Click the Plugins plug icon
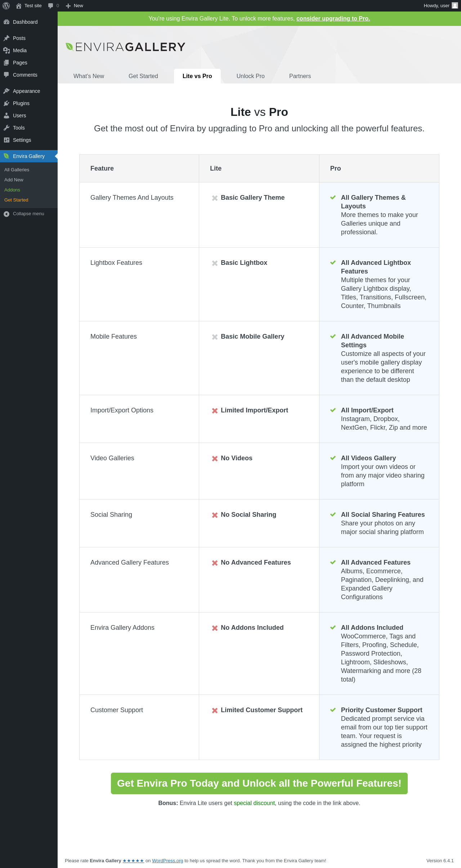The width and height of the screenshot is (461, 868). point(6,103)
